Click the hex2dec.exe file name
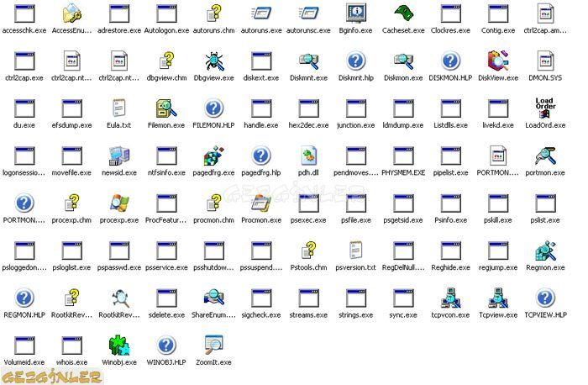The width and height of the screenshot is (588, 385). (308, 125)
